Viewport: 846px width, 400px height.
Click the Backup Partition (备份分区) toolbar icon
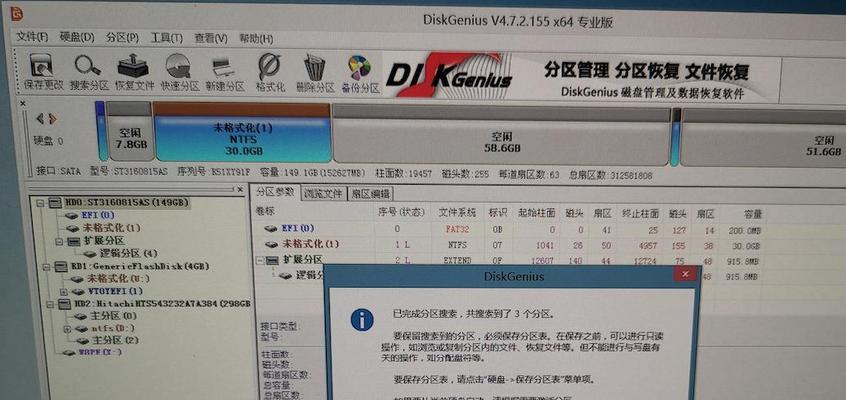[360, 72]
